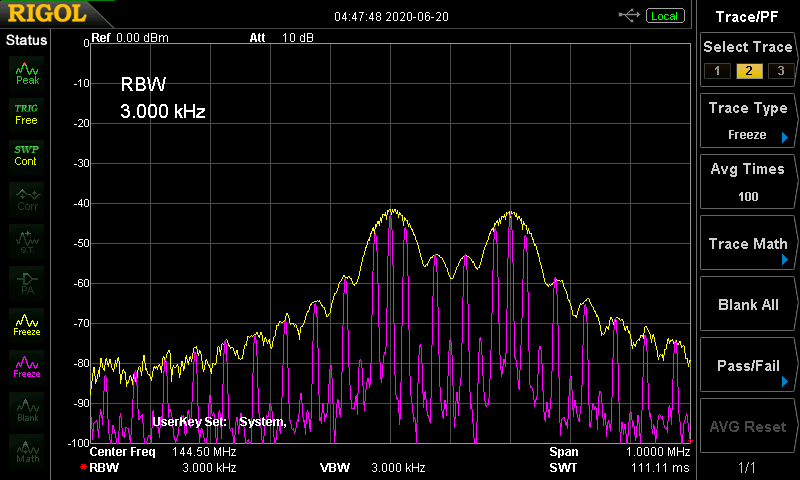Click the dimmed Math trace icon
The image size is (800, 480).
click(x=27, y=451)
